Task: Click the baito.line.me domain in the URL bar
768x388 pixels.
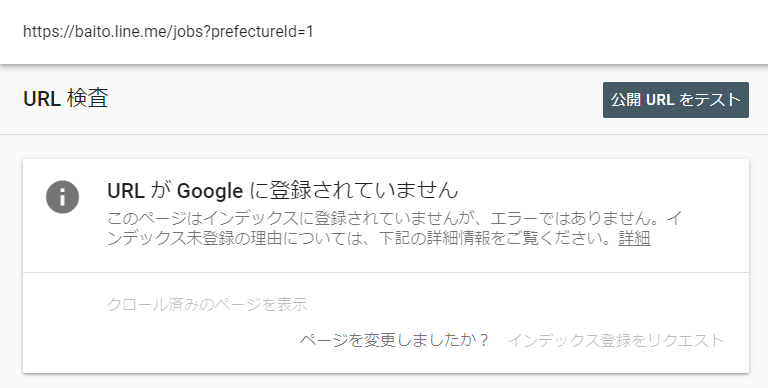Action: pyautogui.click(x=122, y=32)
